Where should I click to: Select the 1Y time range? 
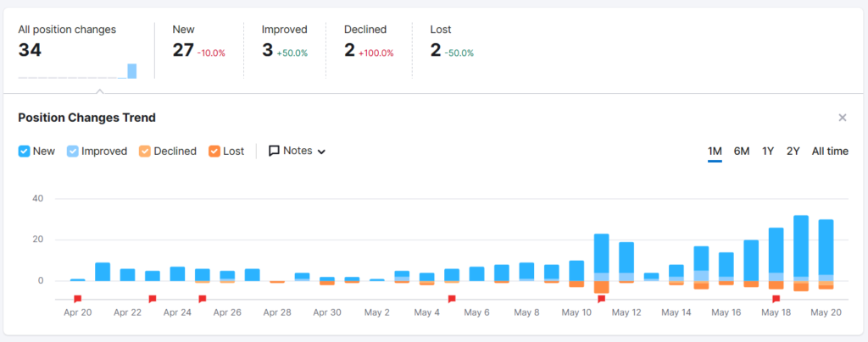pos(768,152)
